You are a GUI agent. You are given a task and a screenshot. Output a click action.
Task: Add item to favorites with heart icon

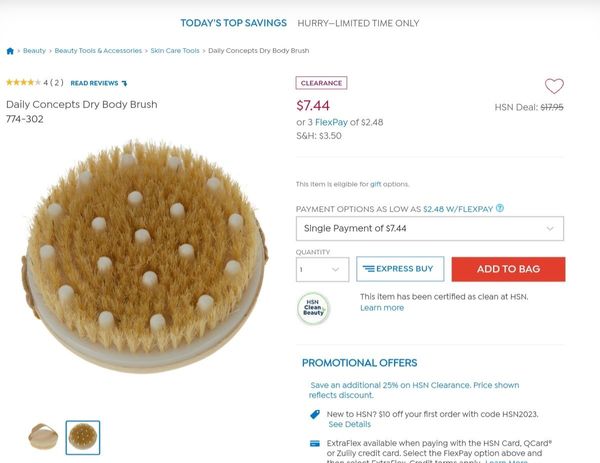(554, 87)
